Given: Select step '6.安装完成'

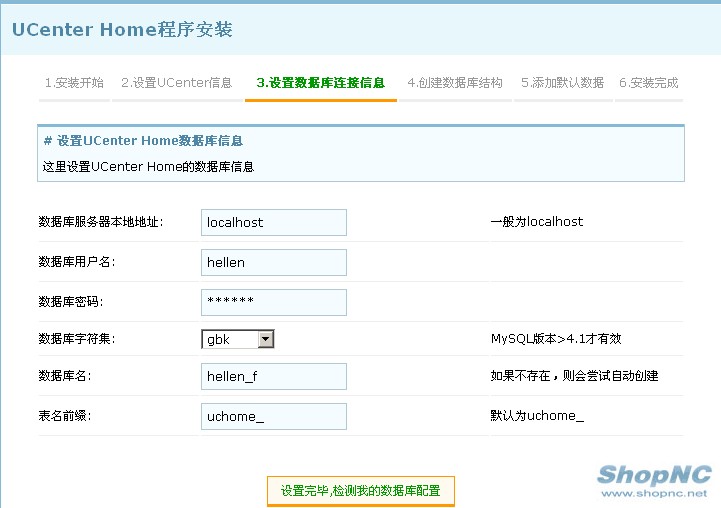Looking at the screenshot, I should pos(648,83).
